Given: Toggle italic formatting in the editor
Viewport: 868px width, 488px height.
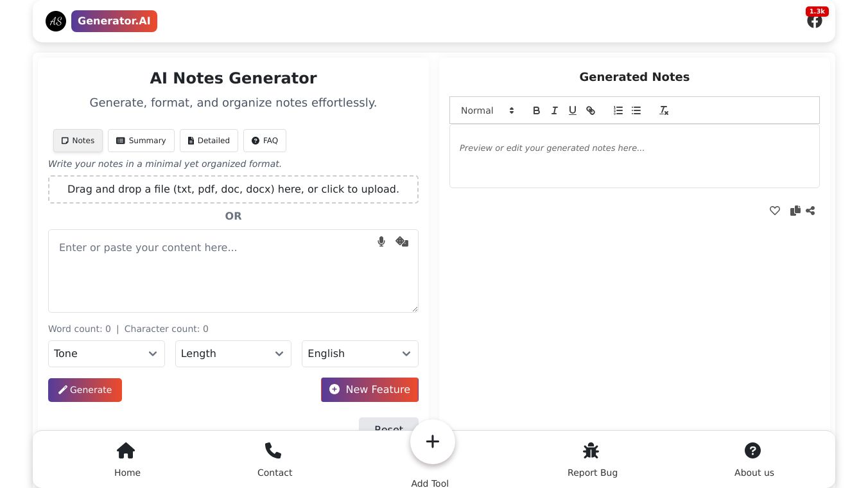Looking at the screenshot, I should (555, 110).
